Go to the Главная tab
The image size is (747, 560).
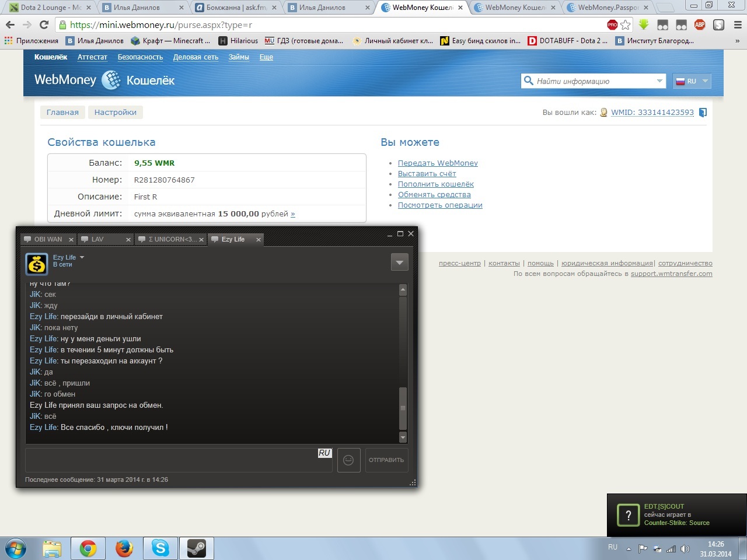pos(62,113)
